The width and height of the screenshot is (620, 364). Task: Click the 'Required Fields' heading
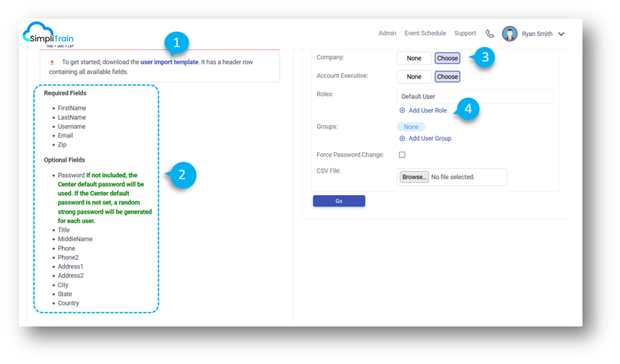pyautogui.click(x=65, y=93)
